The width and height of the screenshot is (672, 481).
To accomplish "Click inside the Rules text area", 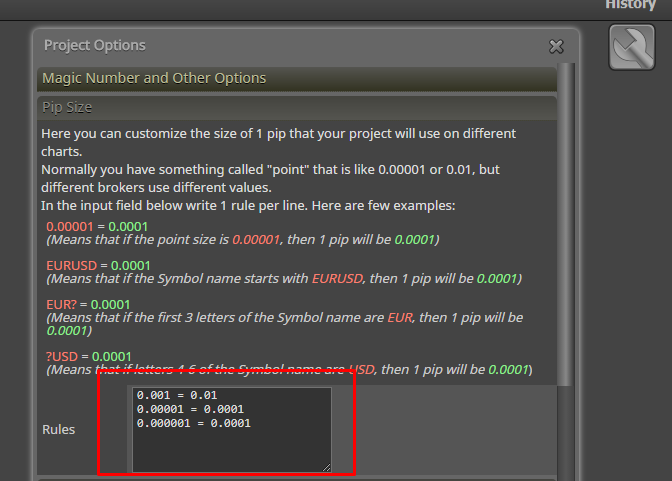I will (x=232, y=430).
